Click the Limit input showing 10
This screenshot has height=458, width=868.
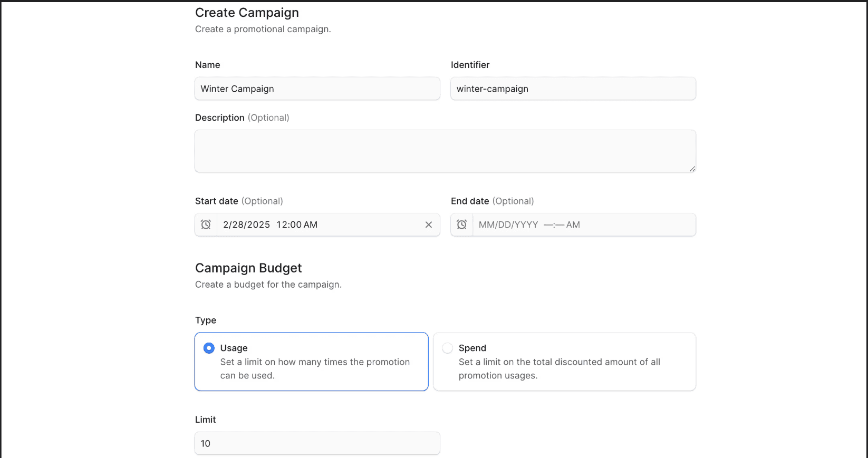[317, 443]
